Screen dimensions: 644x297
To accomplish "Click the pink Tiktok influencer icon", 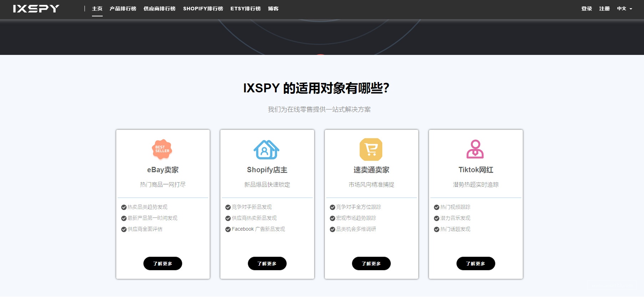I will pos(475,149).
